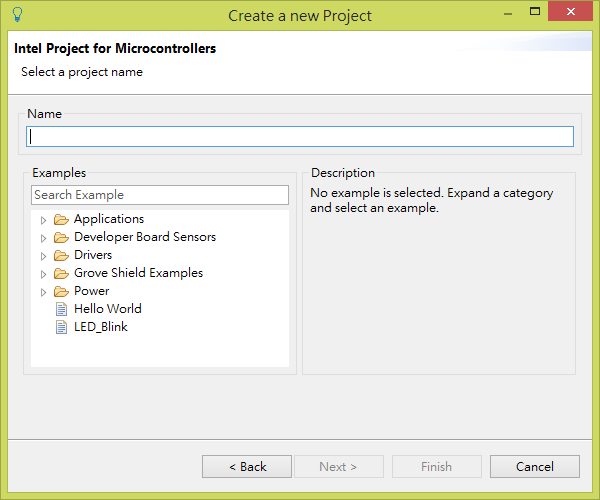
Task: Expand the Developer Board Sensors category
Action: coord(43,238)
